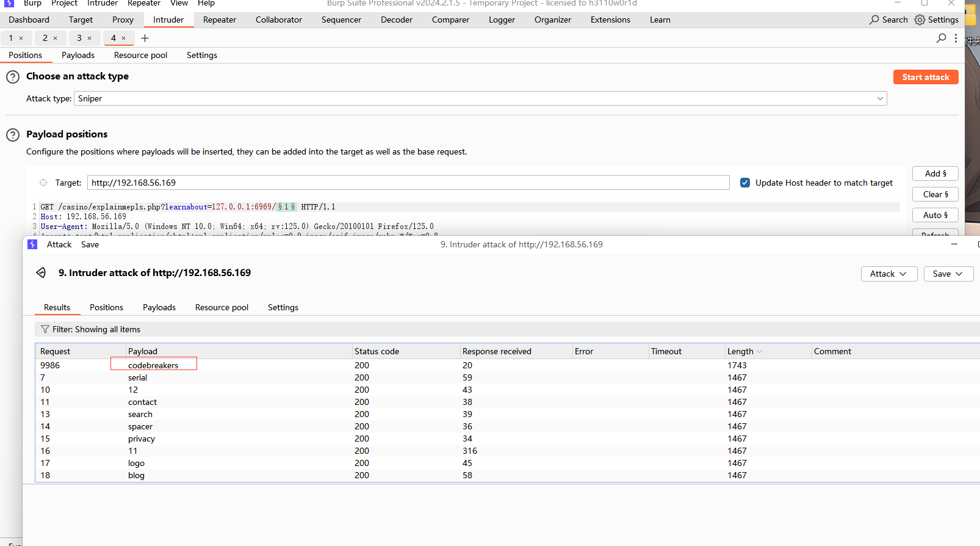Select the blog payload row

tap(506, 475)
